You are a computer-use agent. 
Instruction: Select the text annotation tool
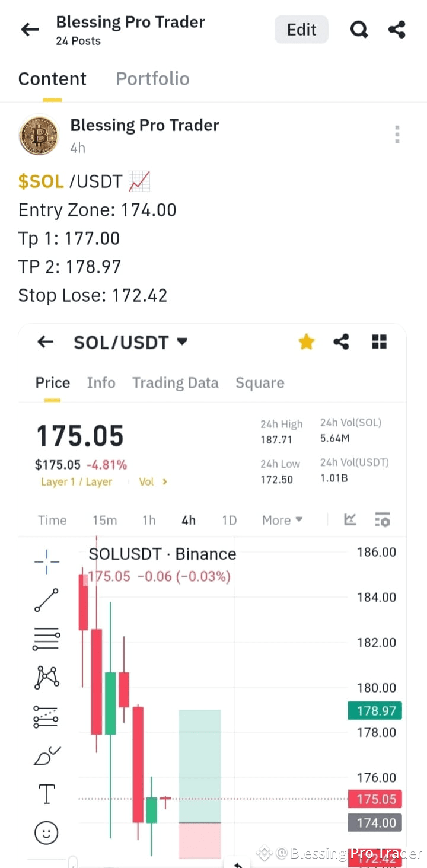[46, 794]
